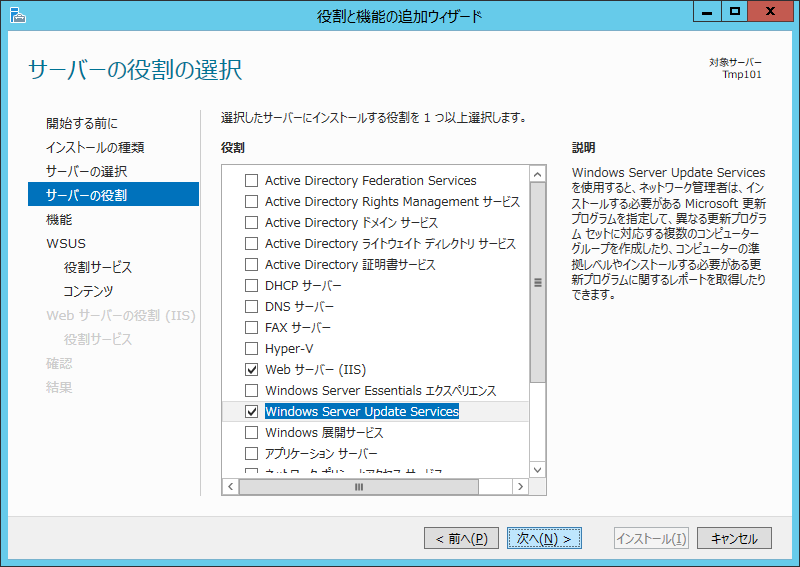Select the サーバーの役割 step
This screenshot has width=800, height=567.
tap(113, 194)
